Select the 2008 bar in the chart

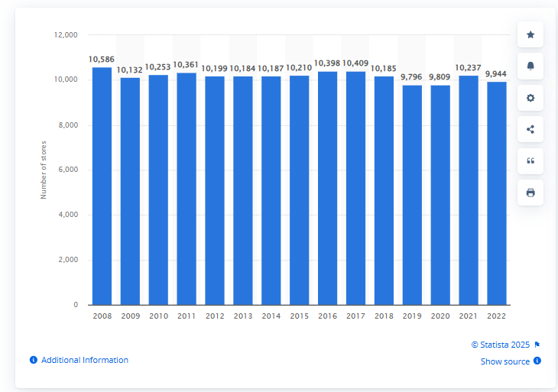coord(102,186)
